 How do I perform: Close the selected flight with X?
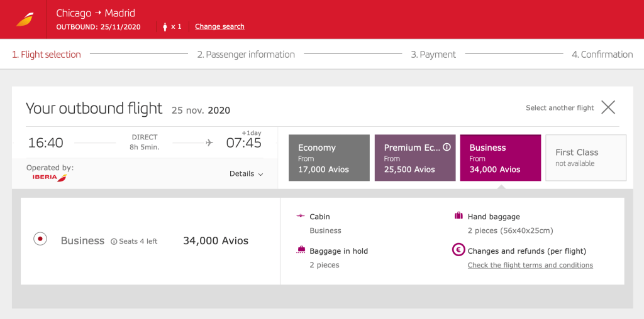608,107
